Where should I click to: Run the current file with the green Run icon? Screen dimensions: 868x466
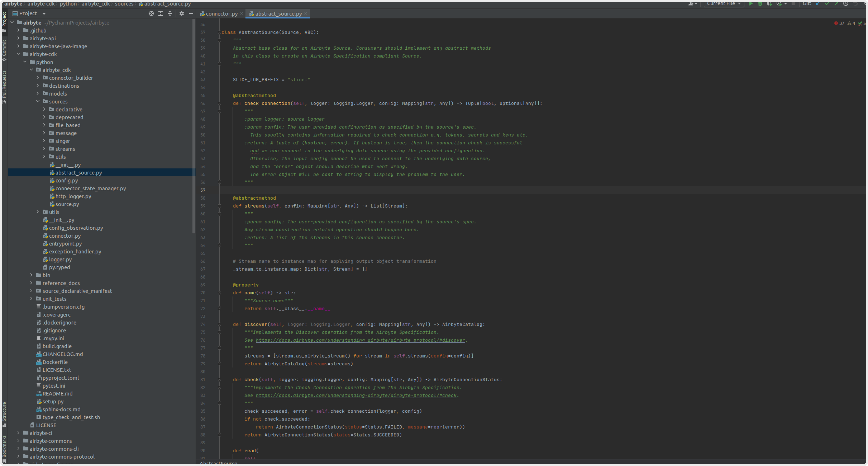(751, 4)
